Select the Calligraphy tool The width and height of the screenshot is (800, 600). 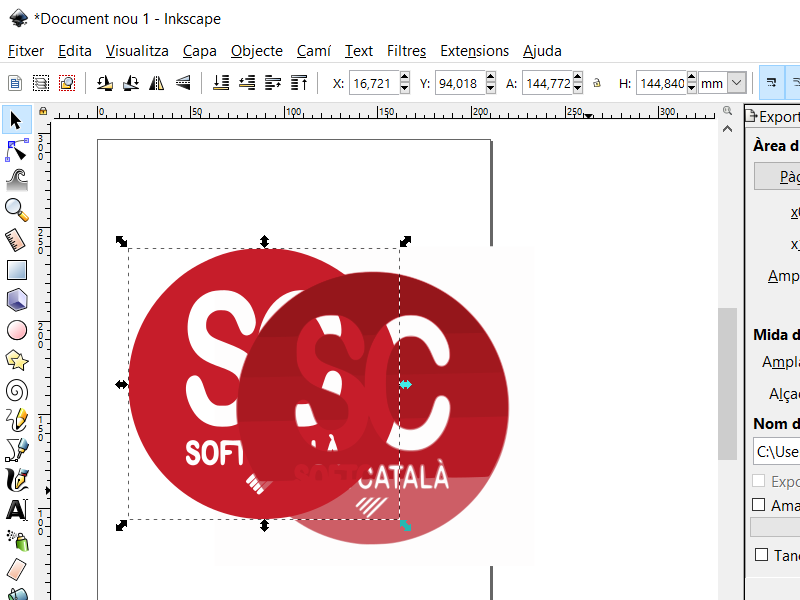[x=16, y=480]
